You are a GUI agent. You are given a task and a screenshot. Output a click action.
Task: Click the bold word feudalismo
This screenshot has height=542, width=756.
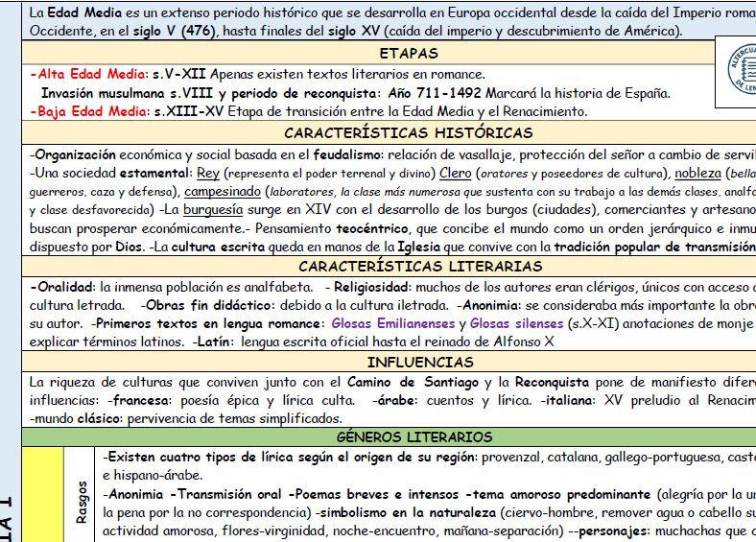point(347,154)
